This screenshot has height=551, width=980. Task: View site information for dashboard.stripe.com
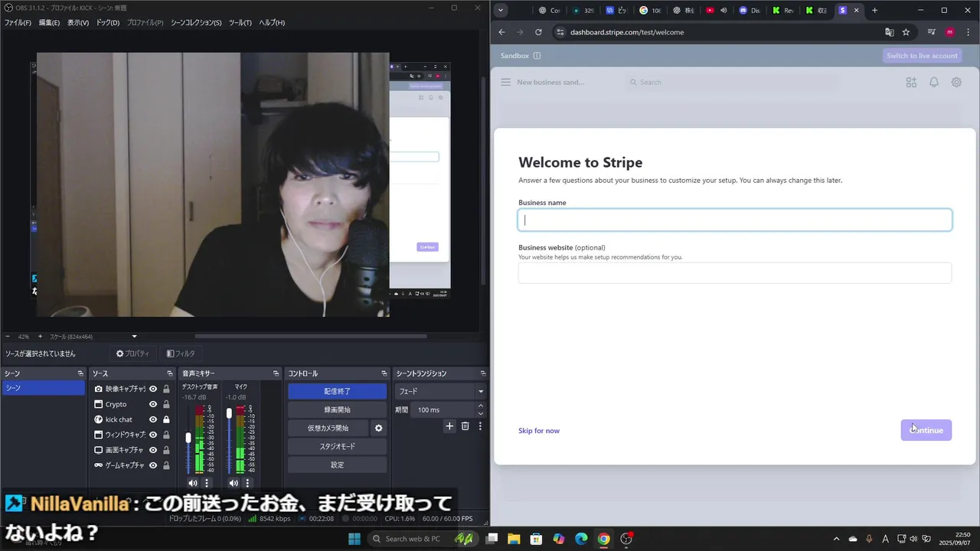pyautogui.click(x=560, y=32)
